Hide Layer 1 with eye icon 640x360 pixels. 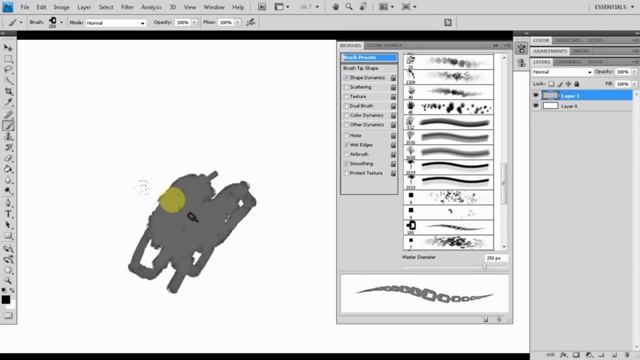(x=536, y=96)
